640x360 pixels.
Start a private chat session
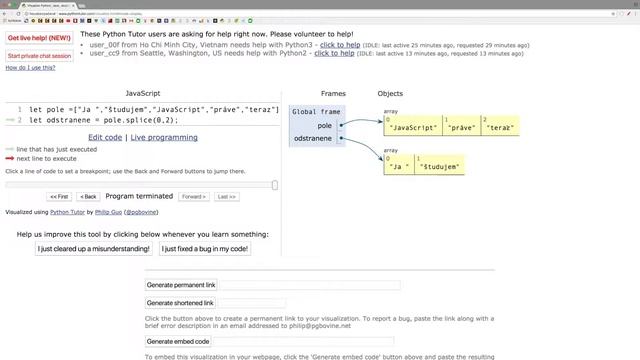(x=39, y=56)
